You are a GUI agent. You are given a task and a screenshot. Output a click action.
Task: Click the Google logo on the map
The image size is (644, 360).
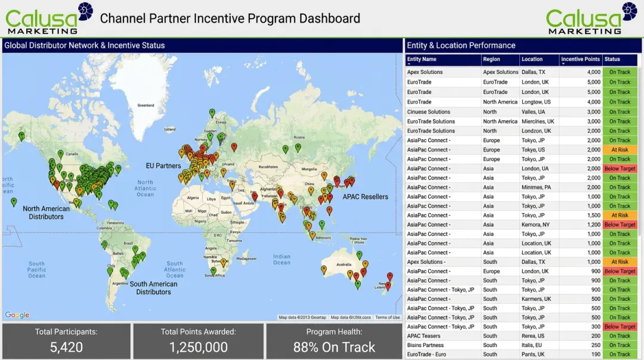(17, 315)
